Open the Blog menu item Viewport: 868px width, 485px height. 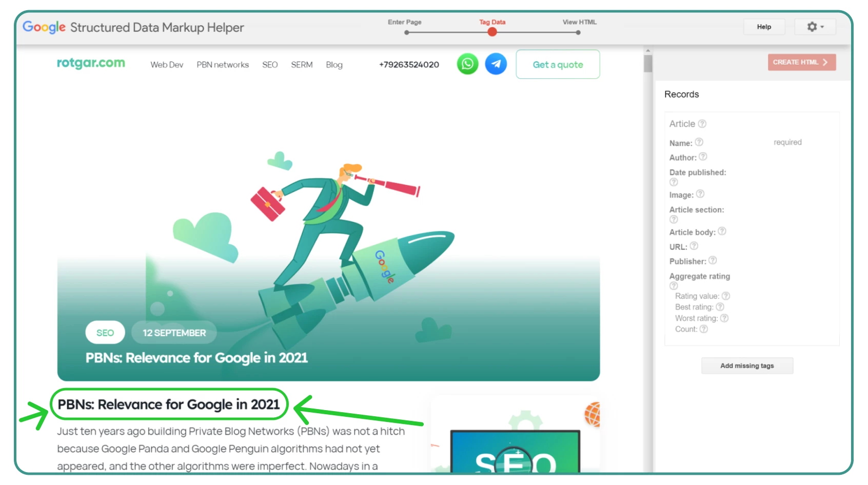pos(334,65)
